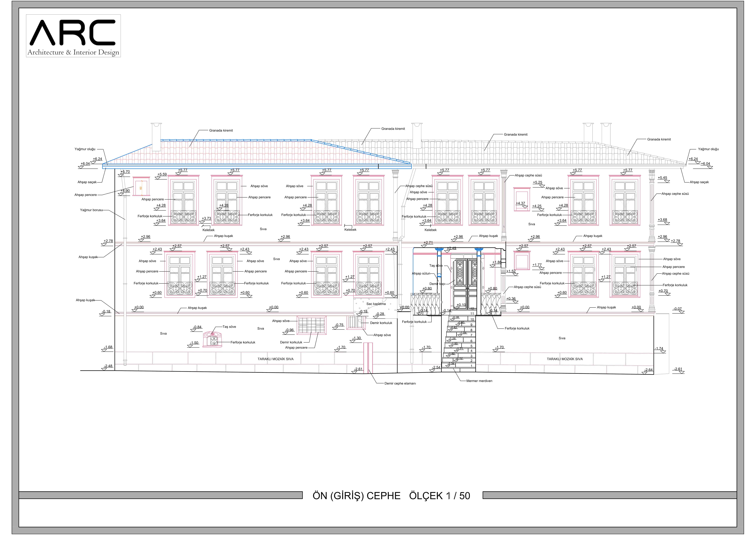Select the '-2.64' level marker

(x=648, y=370)
